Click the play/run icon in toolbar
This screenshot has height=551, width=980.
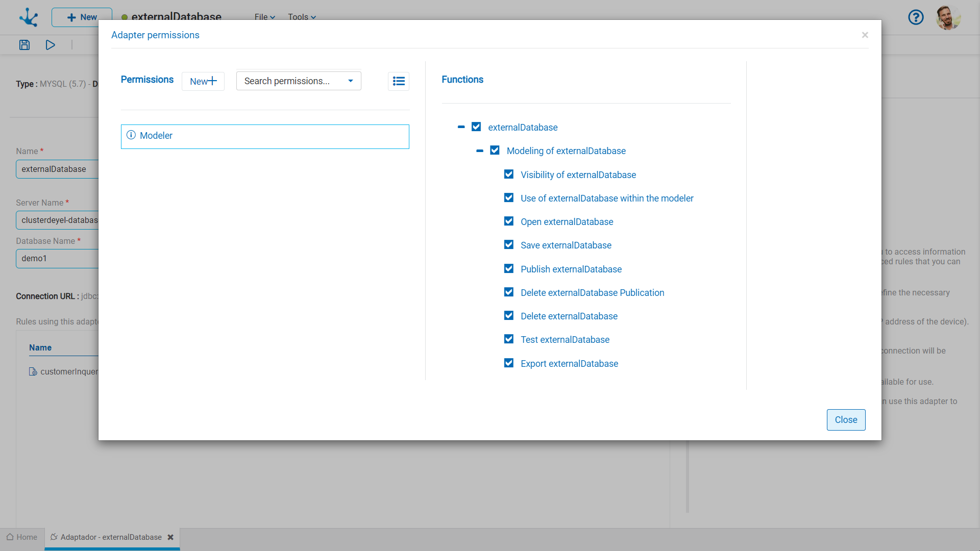50,45
